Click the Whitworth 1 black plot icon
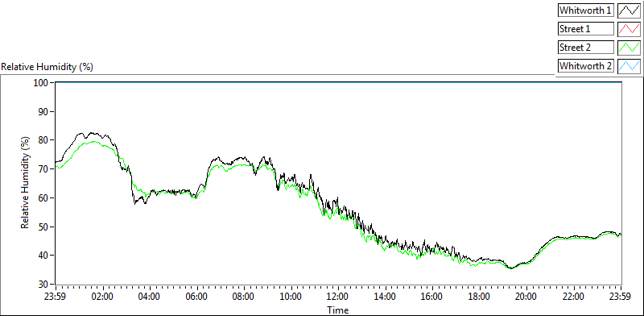Viewport: 644px width, 316px height. (x=629, y=10)
